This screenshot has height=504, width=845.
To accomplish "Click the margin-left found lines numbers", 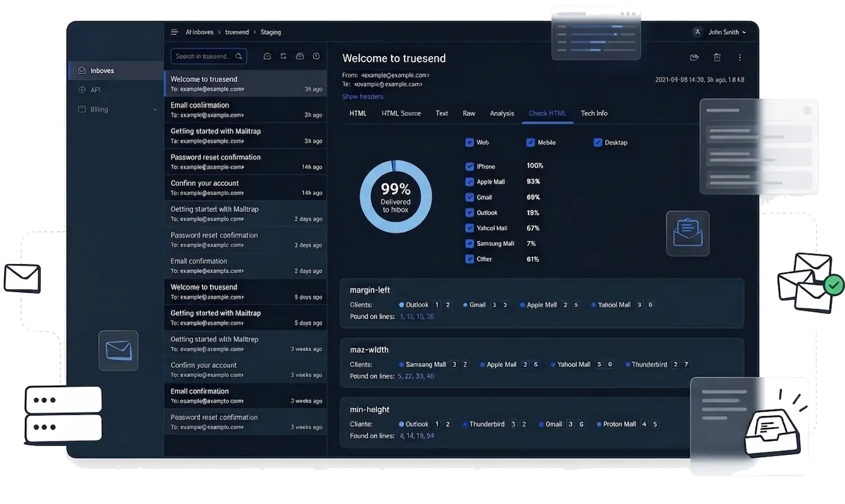I will click(x=417, y=316).
